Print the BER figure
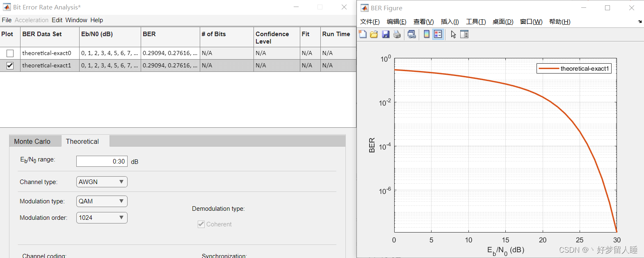 (397, 34)
